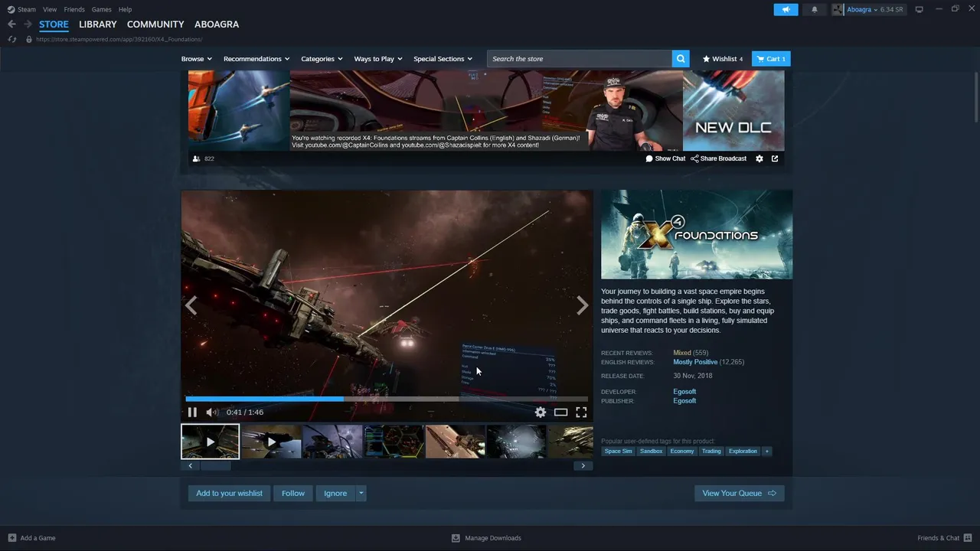The width and height of the screenshot is (980, 551).
Task: Select the Sandbox tag
Action: click(x=652, y=451)
